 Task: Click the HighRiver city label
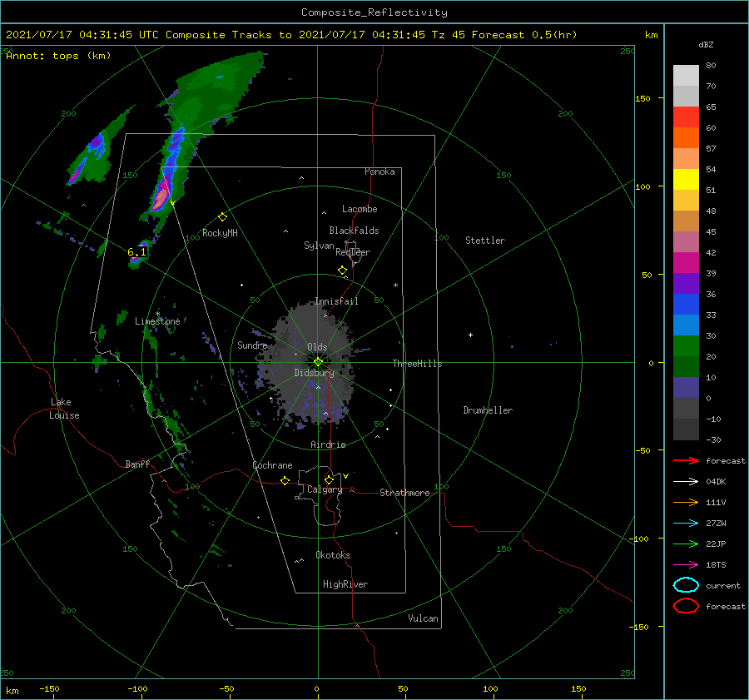[345, 584]
